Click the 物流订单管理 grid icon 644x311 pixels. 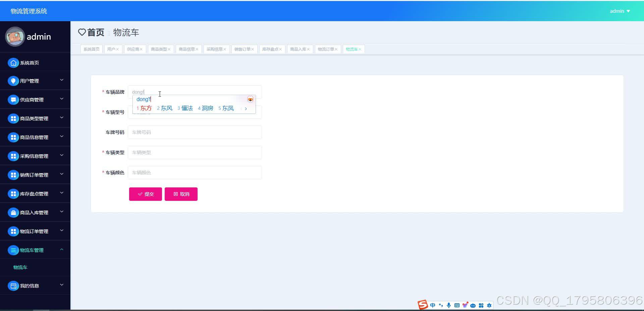pyautogui.click(x=13, y=231)
